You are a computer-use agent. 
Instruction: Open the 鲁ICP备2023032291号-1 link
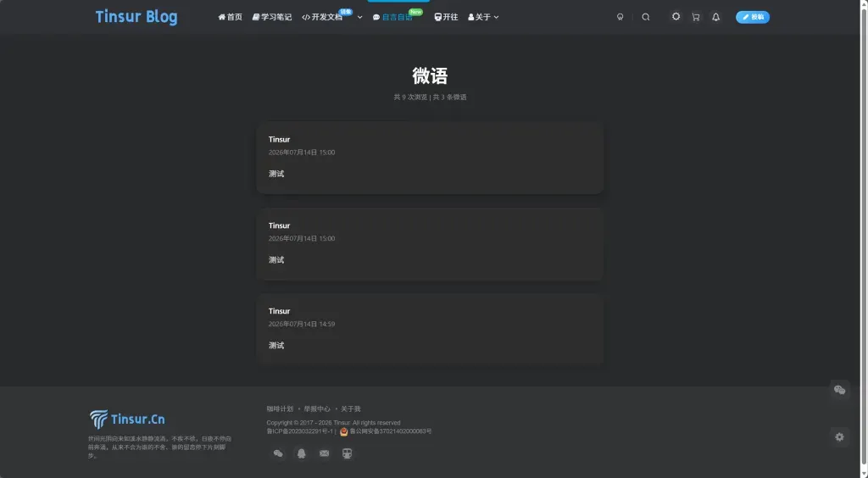(x=299, y=431)
